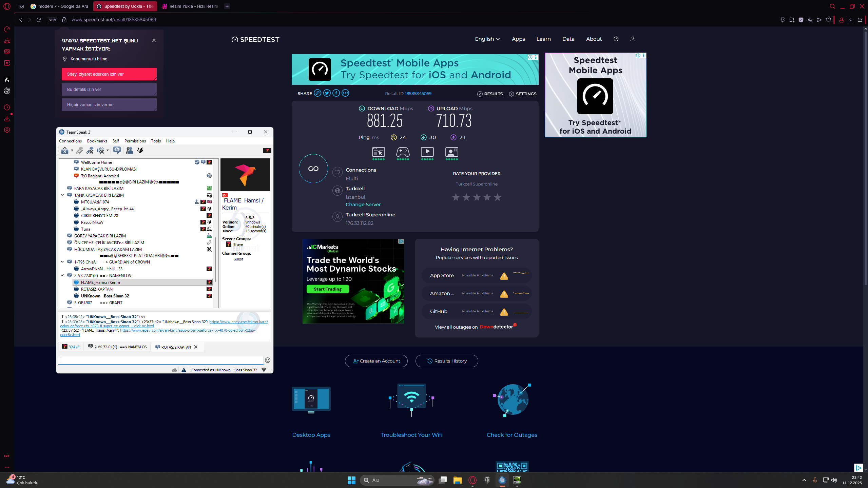868x488 pixels.
Task: Close the ROTASIZ KAPTAN chat tab
Action: tap(196, 347)
